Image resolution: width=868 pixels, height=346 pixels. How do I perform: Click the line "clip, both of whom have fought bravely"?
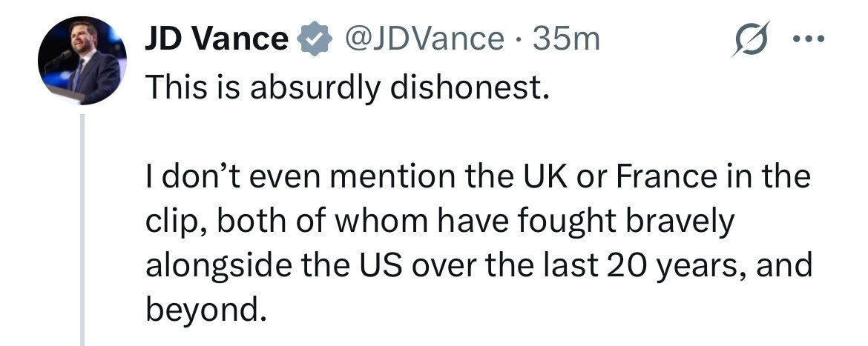click(x=439, y=222)
